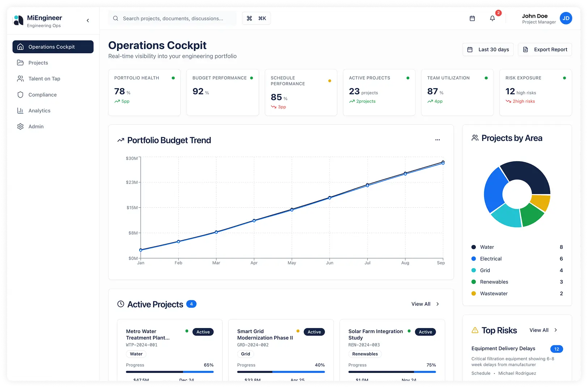Click the notifications bell icon
This screenshot has height=388, width=588.
pyautogui.click(x=492, y=18)
